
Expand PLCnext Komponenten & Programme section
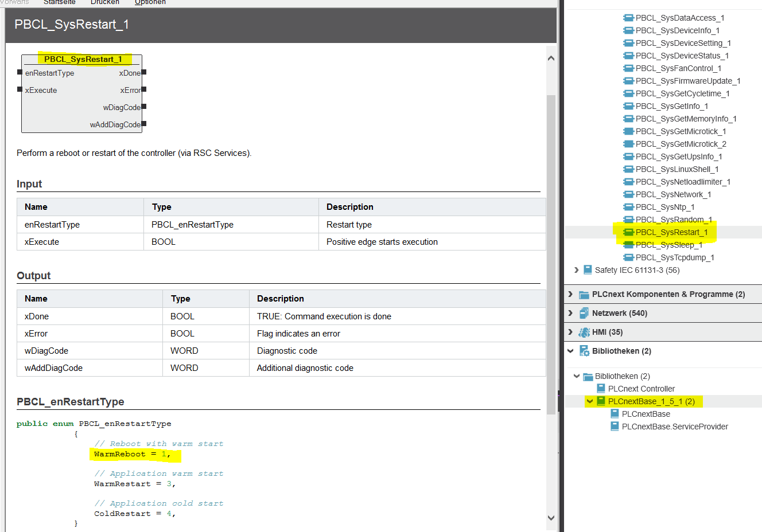pyautogui.click(x=570, y=294)
